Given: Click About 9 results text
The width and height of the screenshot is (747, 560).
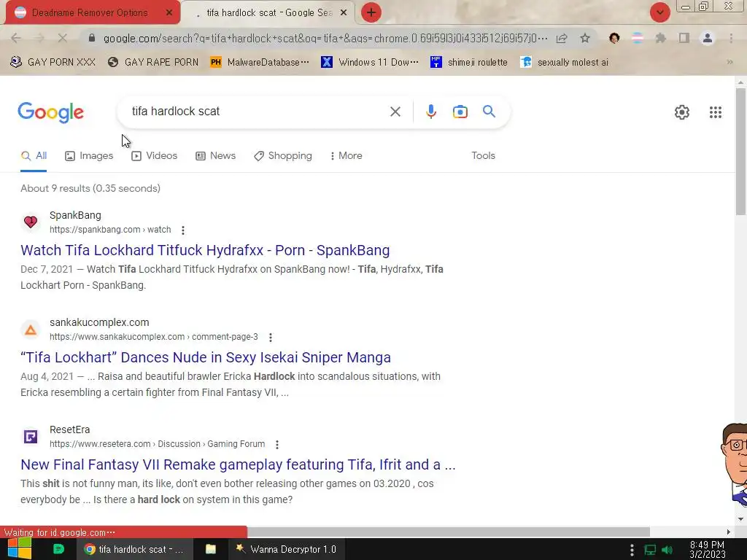Looking at the screenshot, I should point(90,189).
